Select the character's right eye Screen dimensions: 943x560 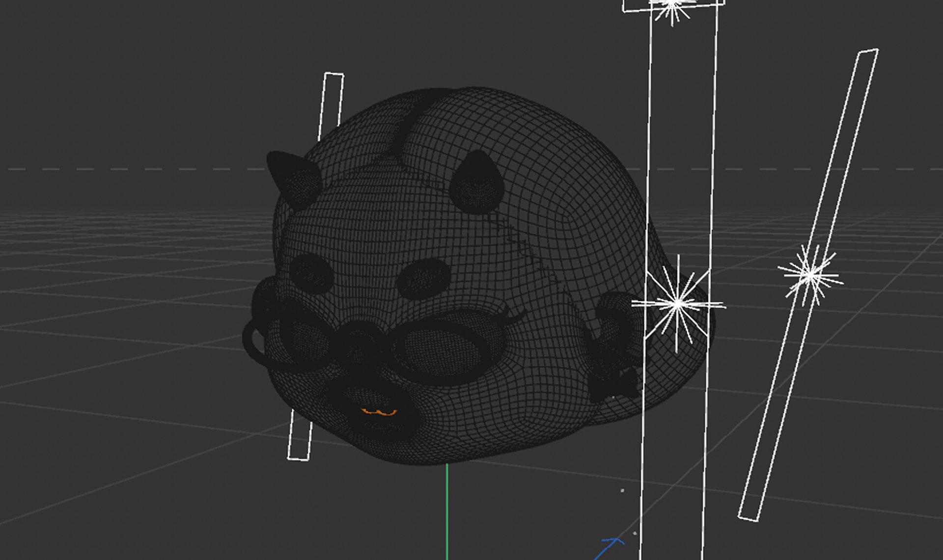423,279
